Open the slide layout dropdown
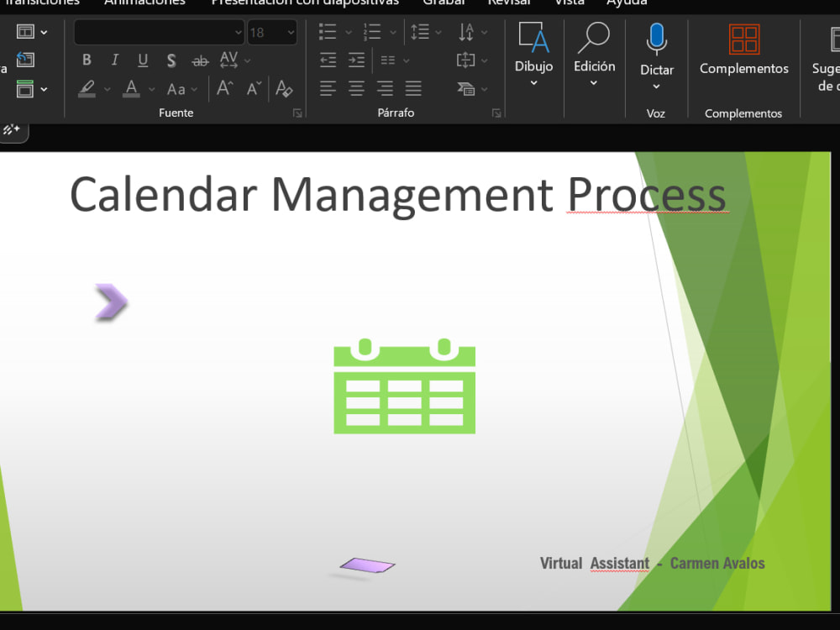The image size is (840, 630). [32, 32]
